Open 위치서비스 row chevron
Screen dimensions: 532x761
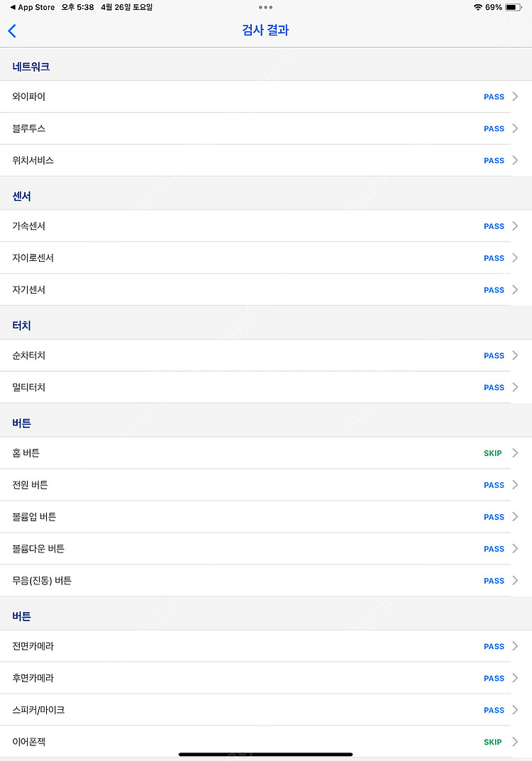point(515,160)
